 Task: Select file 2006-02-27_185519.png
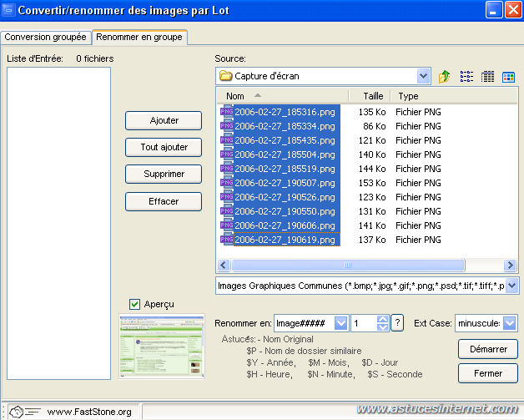click(x=285, y=169)
